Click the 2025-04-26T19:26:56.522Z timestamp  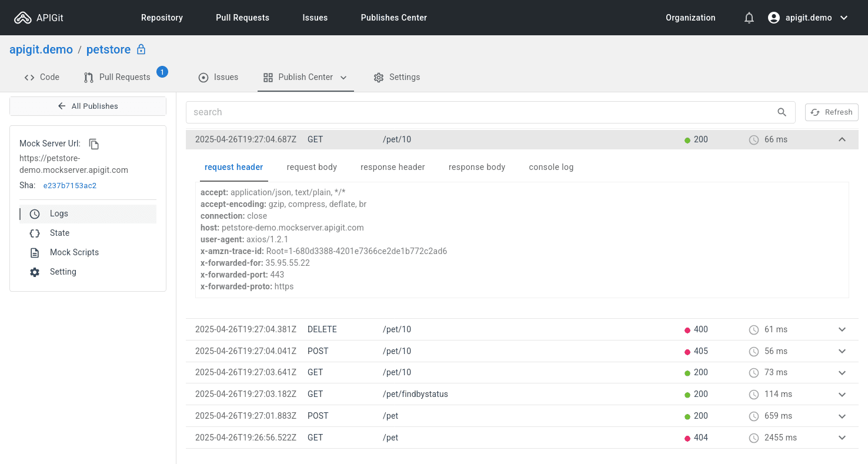246,438
